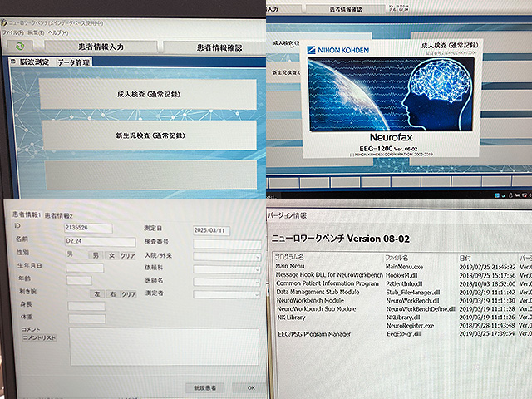This screenshot has width=532, height=399.
Task: Click the 日付 column header
Action: (465, 259)
